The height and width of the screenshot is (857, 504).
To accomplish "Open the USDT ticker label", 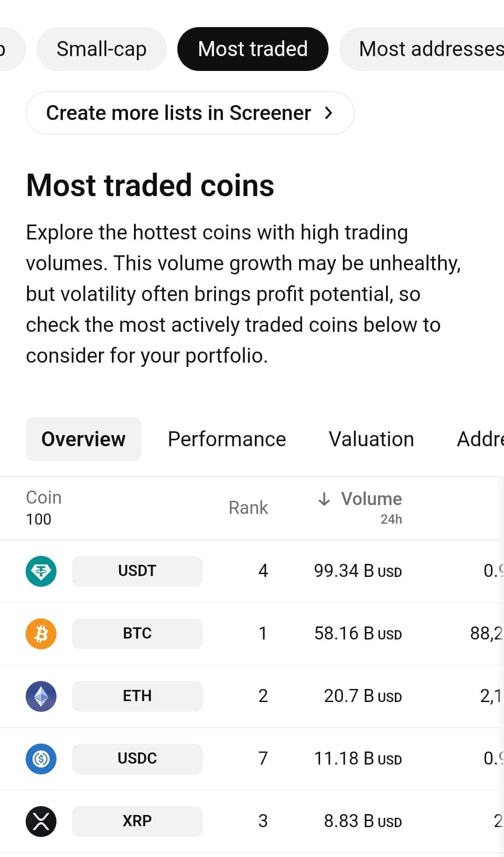I will [x=137, y=571].
